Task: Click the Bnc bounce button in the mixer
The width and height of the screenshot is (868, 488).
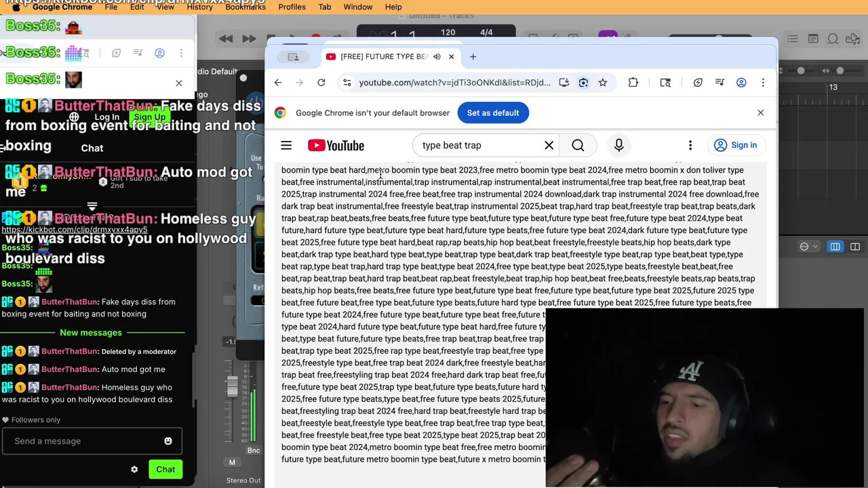Action: tap(254, 450)
